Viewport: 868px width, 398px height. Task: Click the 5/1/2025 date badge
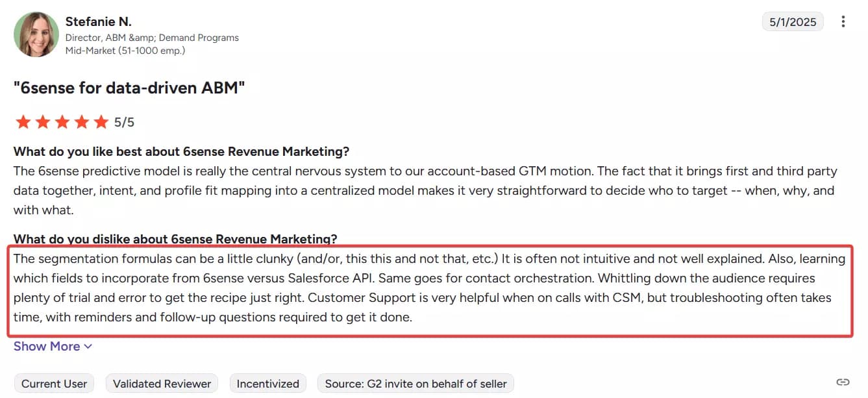(x=793, y=22)
